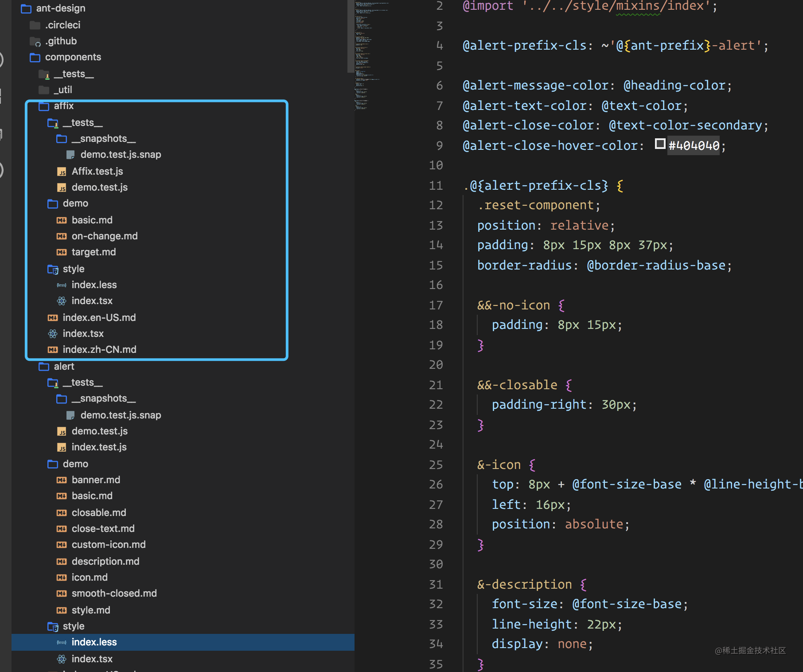Click markdown icon of index.zh-CN.md

[x=53, y=350]
